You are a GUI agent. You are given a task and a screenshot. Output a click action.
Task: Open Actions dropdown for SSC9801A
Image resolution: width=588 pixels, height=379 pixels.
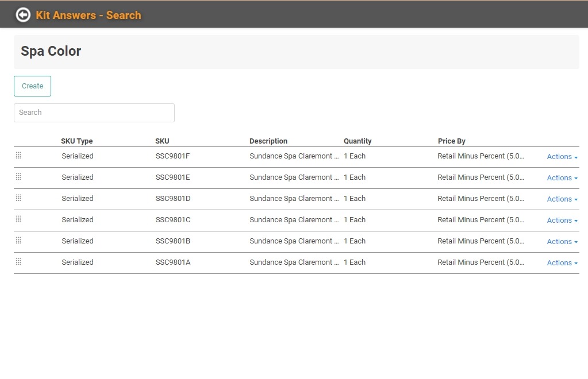[562, 263]
